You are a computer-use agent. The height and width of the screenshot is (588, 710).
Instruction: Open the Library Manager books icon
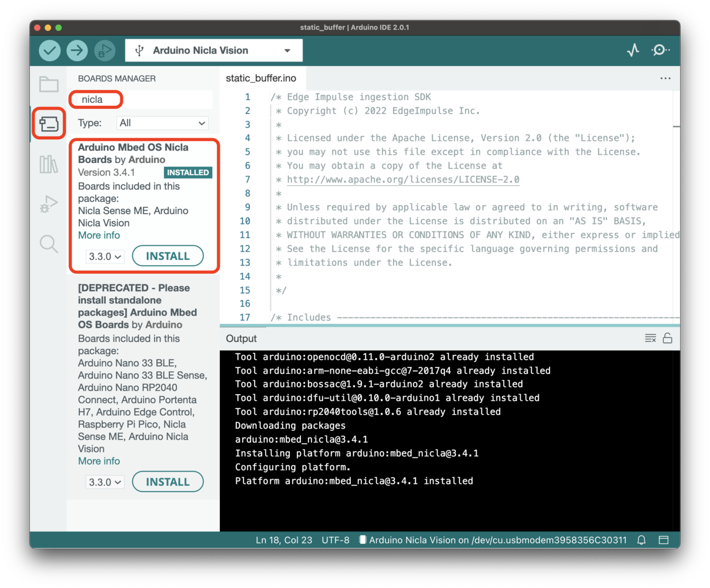point(49,164)
